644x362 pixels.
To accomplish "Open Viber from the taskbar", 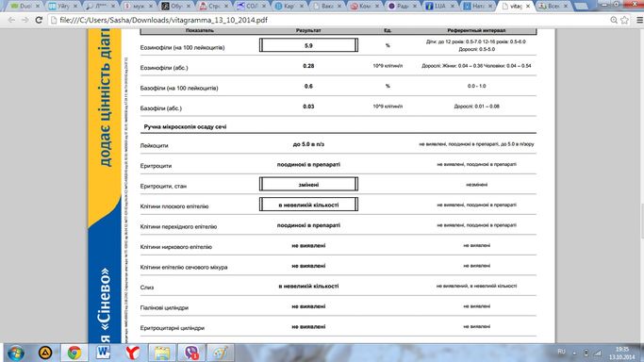I will (191, 353).
